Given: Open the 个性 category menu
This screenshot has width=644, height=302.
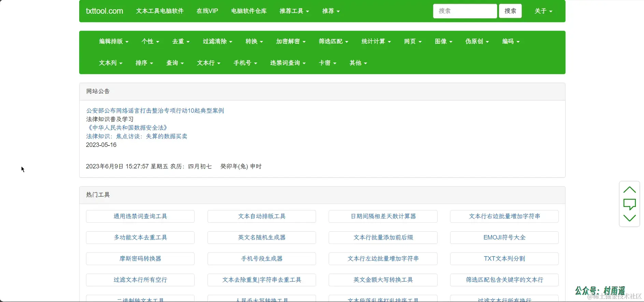Looking at the screenshot, I should (150, 41).
